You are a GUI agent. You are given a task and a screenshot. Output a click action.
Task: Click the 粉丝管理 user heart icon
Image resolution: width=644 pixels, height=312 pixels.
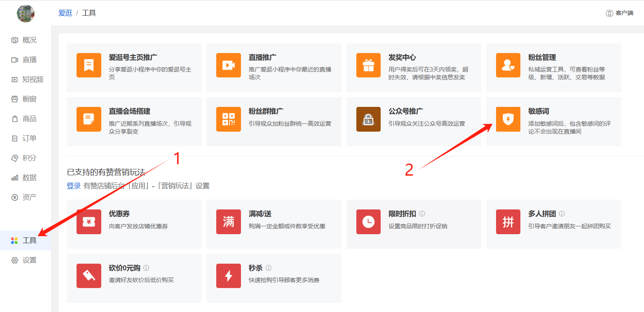click(508, 65)
